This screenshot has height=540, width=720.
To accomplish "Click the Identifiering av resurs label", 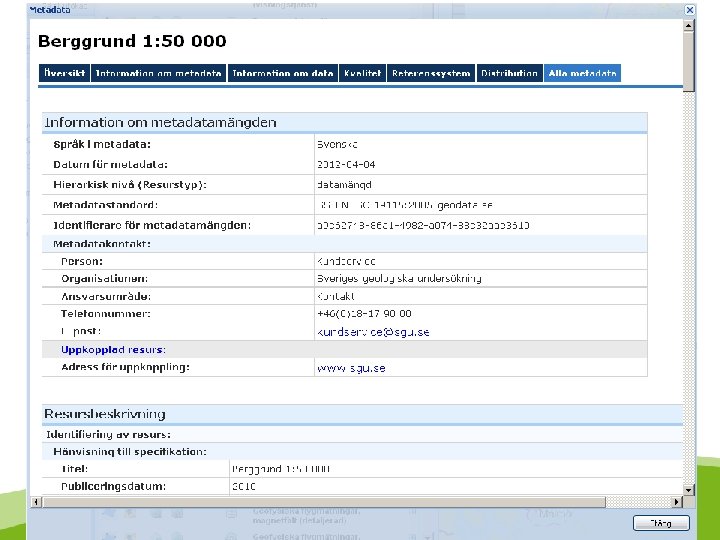I will click(108, 434).
